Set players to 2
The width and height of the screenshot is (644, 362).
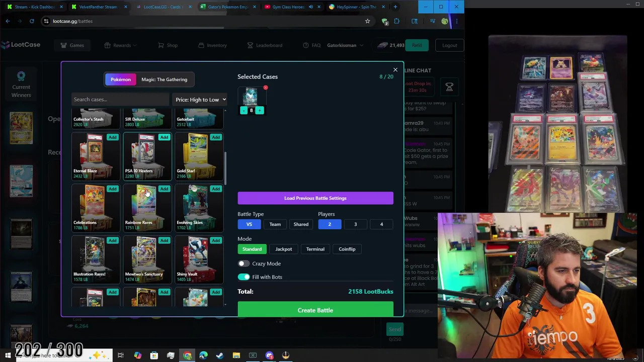tap(330, 224)
